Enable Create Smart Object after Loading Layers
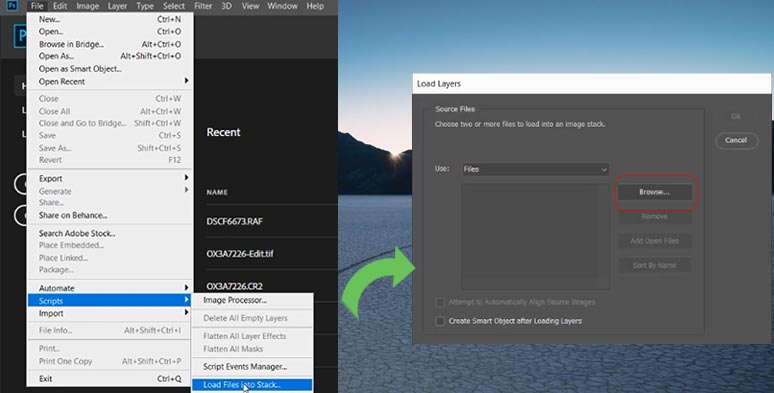774x393 pixels. click(440, 321)
